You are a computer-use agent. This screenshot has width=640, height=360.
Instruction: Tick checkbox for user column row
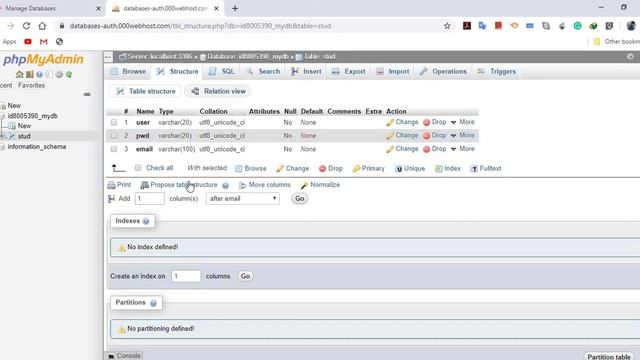pos(114,122)
